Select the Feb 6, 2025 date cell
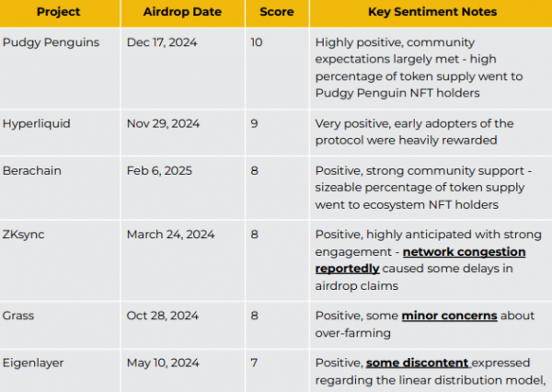Viewport: 552px width, 392px height. pos(183,188)
